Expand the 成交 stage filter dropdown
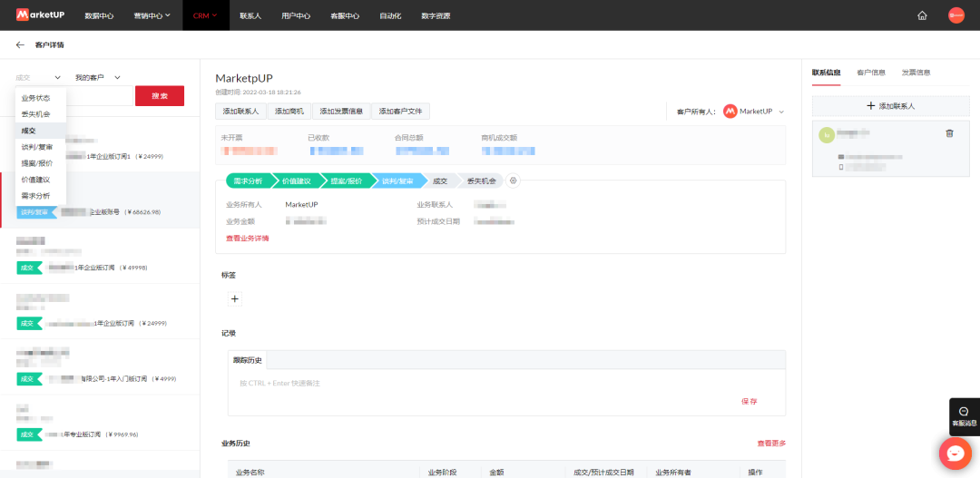The height and width of the screenshot is (478, 980). pyautogui.click(x=38, y=77)
